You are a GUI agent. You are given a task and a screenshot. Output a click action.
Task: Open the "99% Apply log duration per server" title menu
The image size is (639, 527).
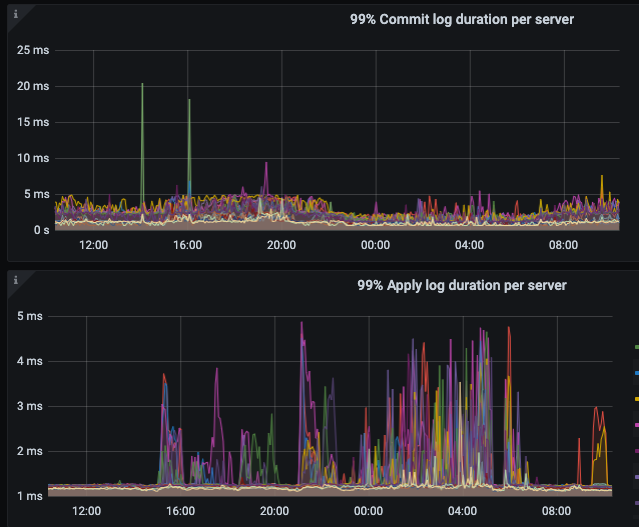coord(461,285)
